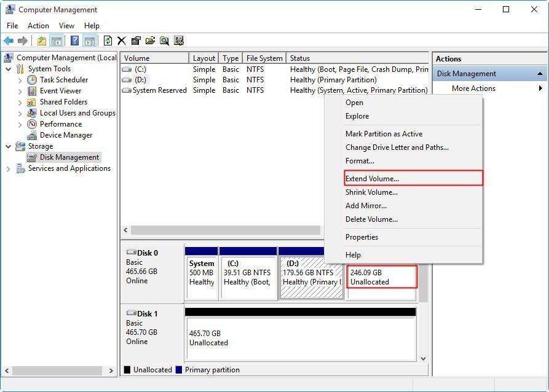Choose Open in context menu
The image size is (549, 392).
pyautogui.click(x=403, y=103)
